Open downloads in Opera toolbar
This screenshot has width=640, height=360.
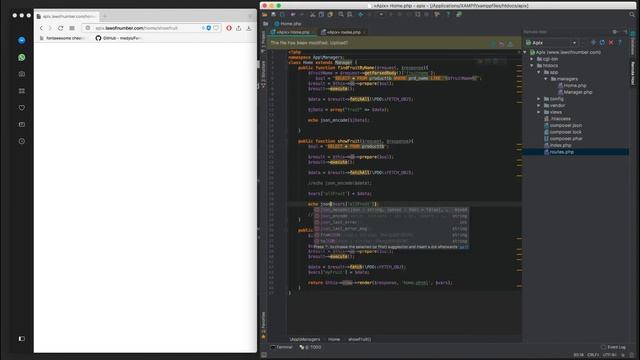(x=249, y=28)
